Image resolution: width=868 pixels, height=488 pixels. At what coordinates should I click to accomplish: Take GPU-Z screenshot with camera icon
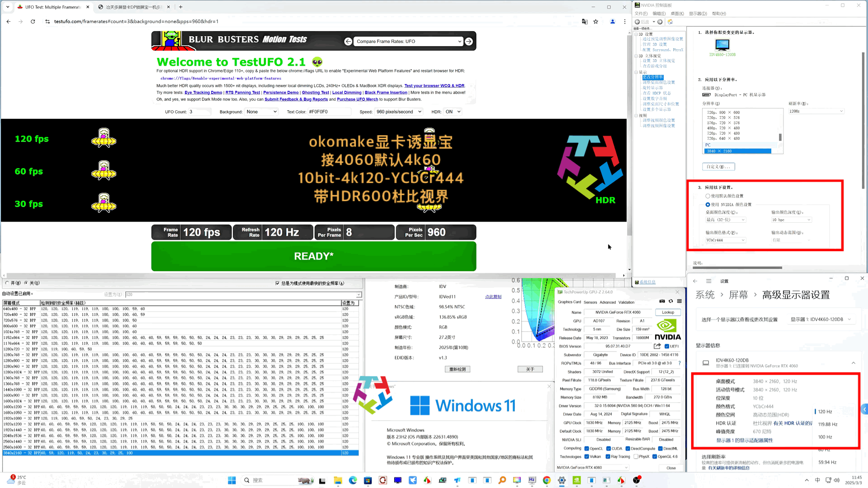(x=662, y=301)
